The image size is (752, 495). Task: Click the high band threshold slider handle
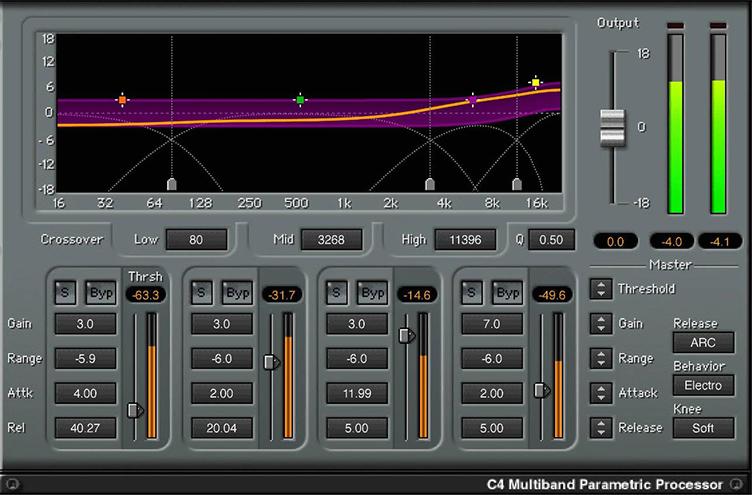(x=542, y=390)
